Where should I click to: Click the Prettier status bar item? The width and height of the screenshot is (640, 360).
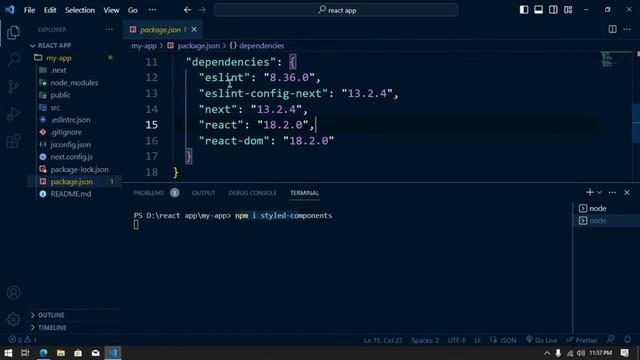(x=582, y=340)
